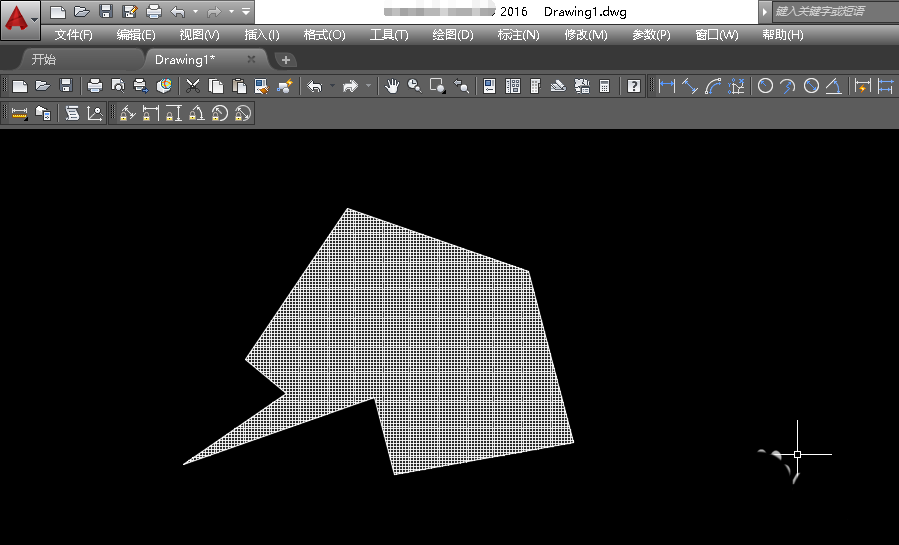899x545 pixels.
Task: Open the Tool Palettes window icon
Action: (x=536, y=86)
